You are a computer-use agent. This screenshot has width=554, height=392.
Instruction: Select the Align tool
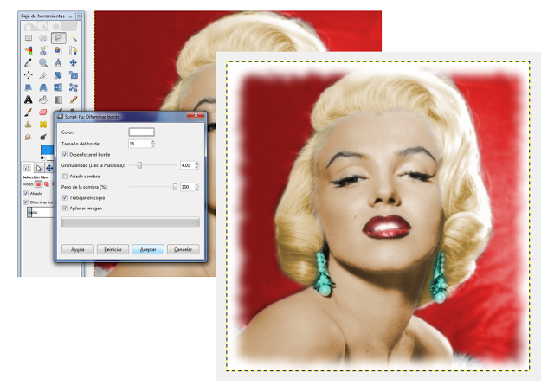coord(29,75)
